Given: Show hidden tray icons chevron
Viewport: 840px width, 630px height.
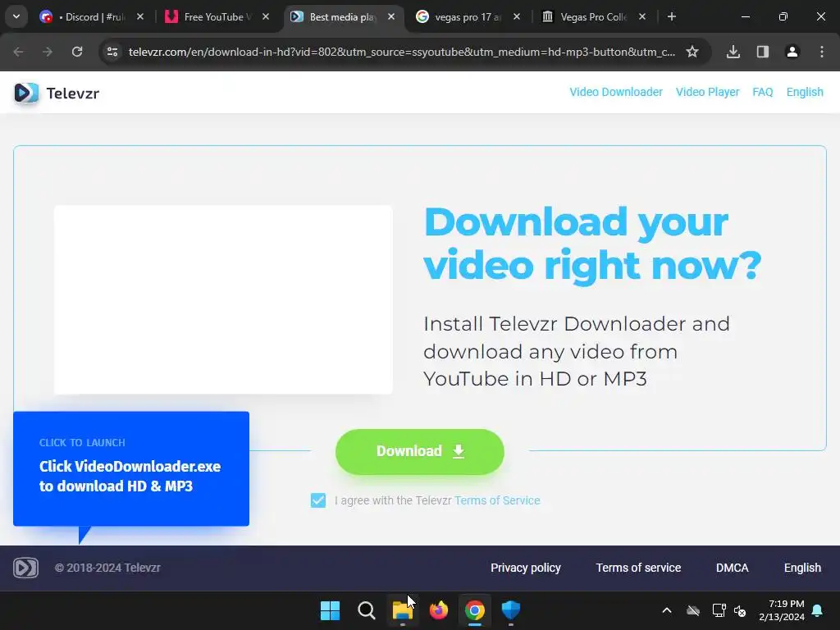Looking at the screenshot, I should pyautogui.click(x=667, y=610).
